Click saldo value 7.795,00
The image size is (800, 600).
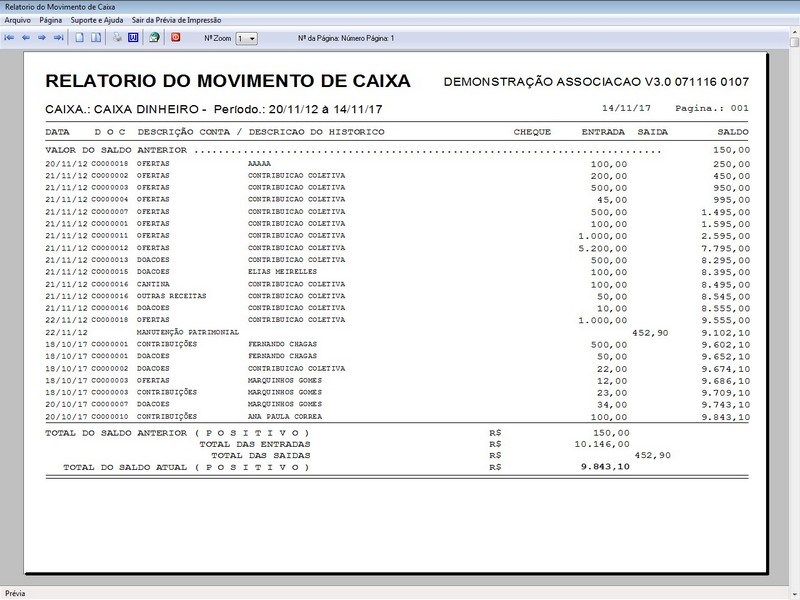(x=726, y=248)
